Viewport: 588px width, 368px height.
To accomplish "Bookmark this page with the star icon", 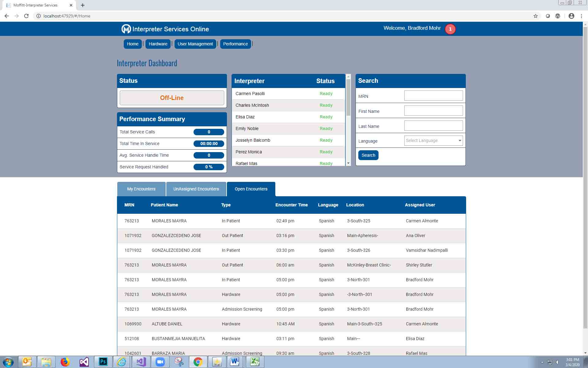I will [x=535, y=16].
